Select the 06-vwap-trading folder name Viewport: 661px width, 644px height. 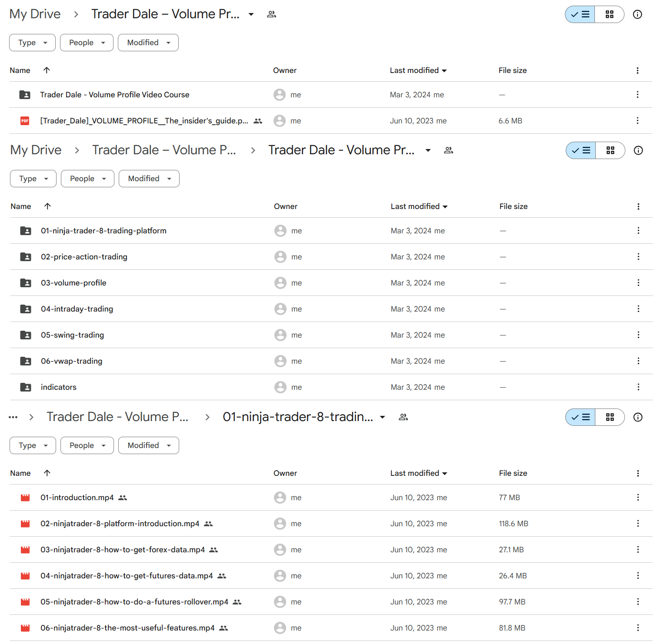click(x=72, y=361)
